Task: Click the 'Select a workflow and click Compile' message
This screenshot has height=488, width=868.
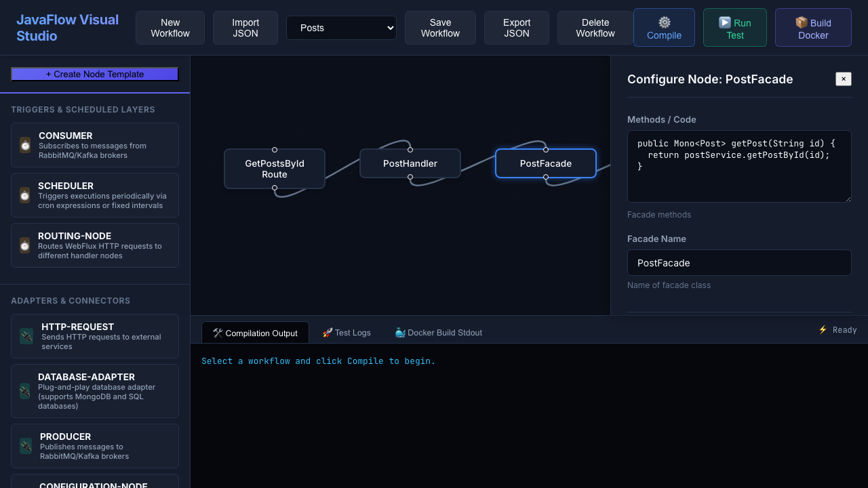Action: [x=319, y=361]
